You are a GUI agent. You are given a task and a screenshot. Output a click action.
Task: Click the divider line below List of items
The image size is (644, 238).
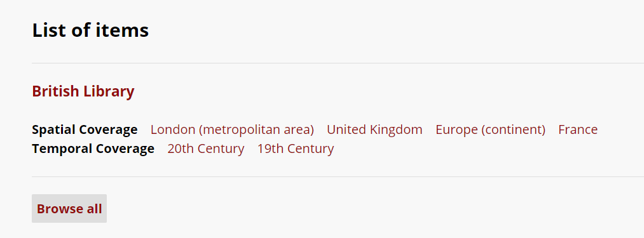(x=338, y=63)
